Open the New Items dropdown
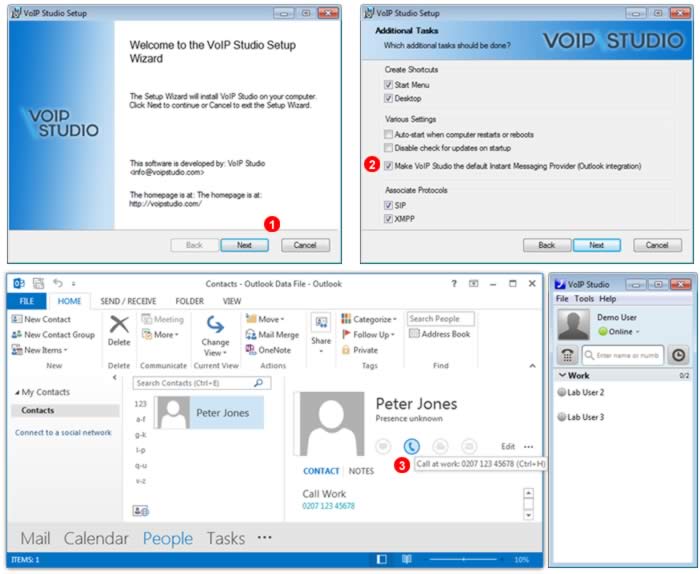Viewport: 700px width, 574px height. pos(40,350)
